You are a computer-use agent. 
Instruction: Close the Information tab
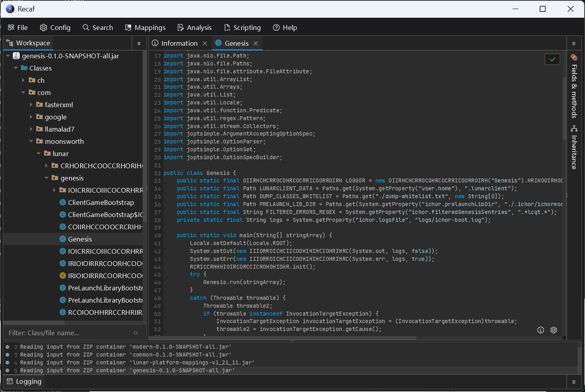(x=205, y=43)
